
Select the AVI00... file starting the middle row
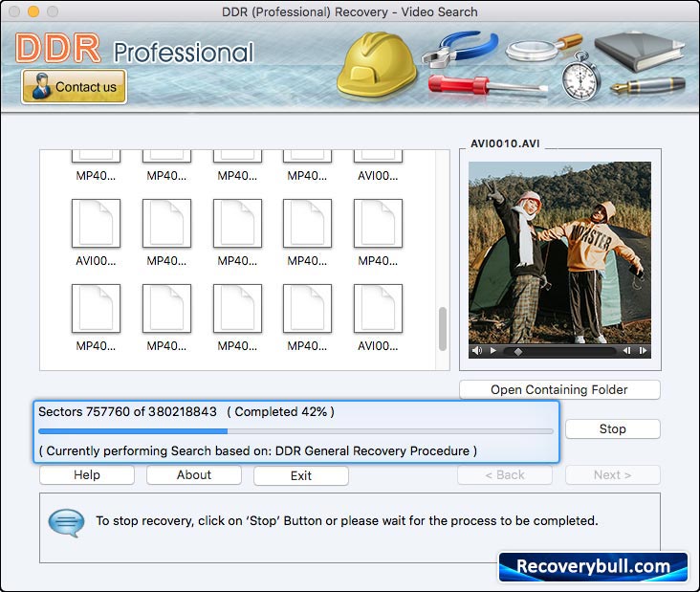tap(96, 232)
